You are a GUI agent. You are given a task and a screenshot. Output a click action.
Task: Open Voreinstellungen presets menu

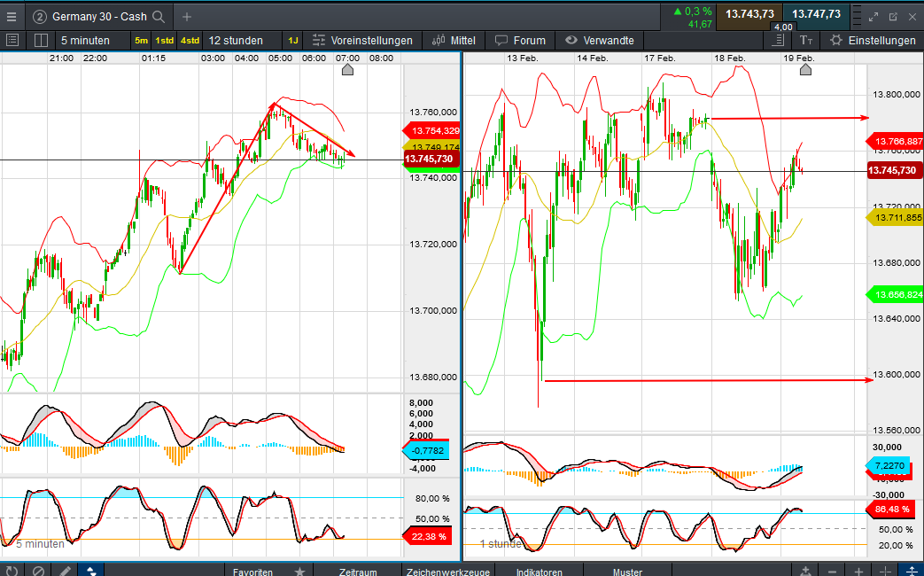(362, 40)
